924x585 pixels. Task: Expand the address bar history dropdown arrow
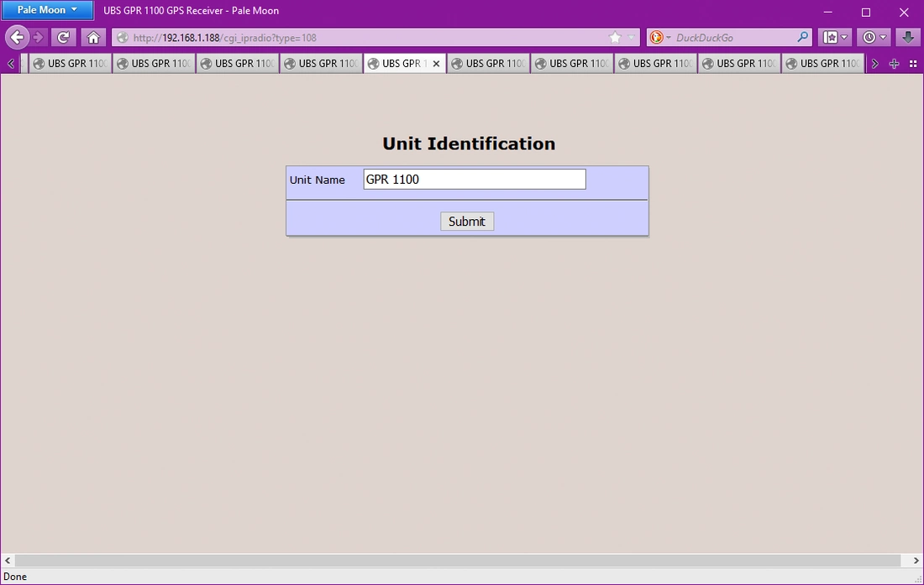click(631, 38)
